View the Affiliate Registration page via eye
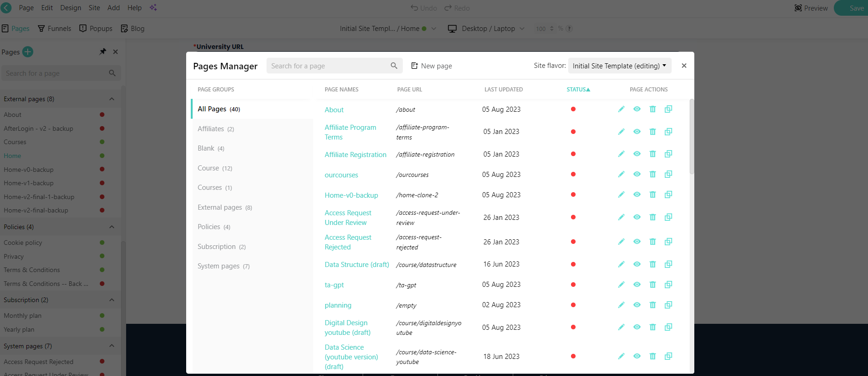 pos(637,154)
